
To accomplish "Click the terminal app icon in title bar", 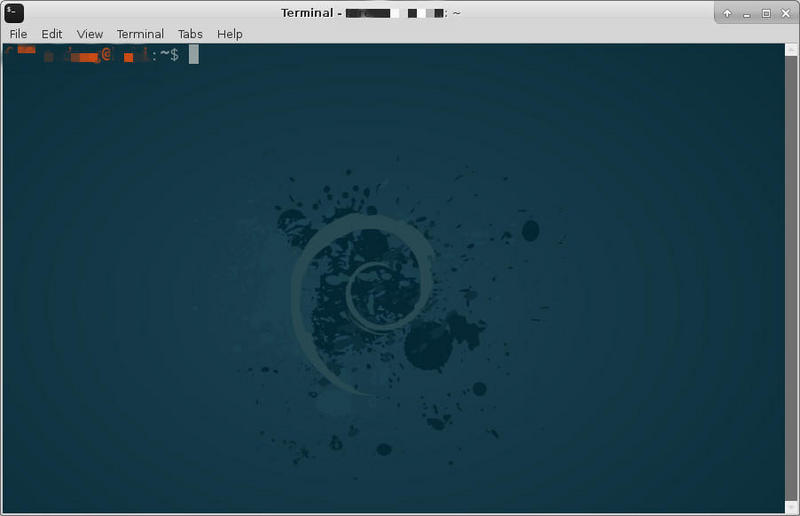I will (x=14, y=13).
